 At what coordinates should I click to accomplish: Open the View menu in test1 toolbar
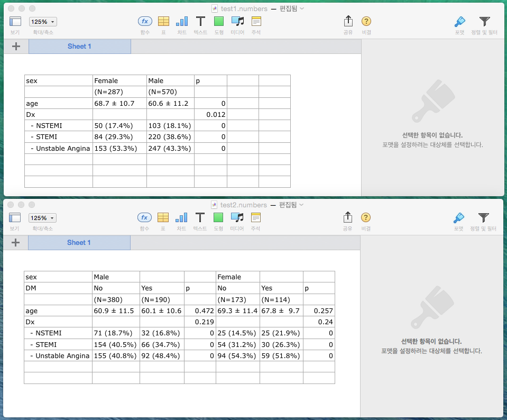tap(15, 22)
